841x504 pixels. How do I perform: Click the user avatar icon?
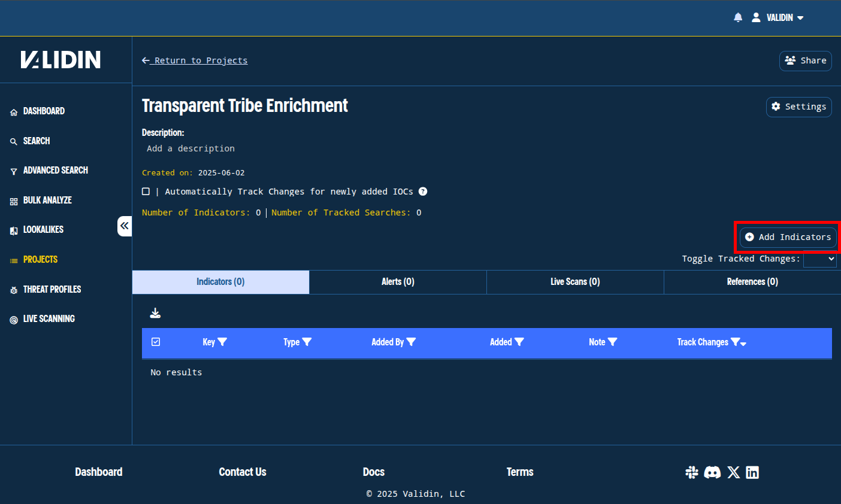[x=756, y=17]
